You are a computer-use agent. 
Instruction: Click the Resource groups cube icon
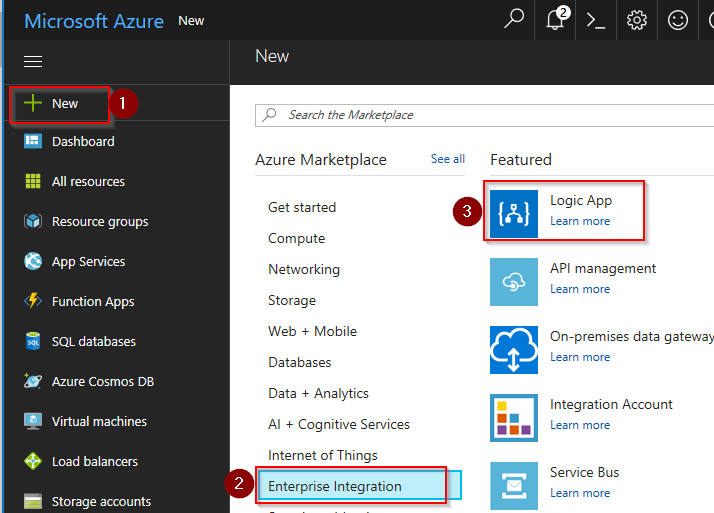(33, 221)
